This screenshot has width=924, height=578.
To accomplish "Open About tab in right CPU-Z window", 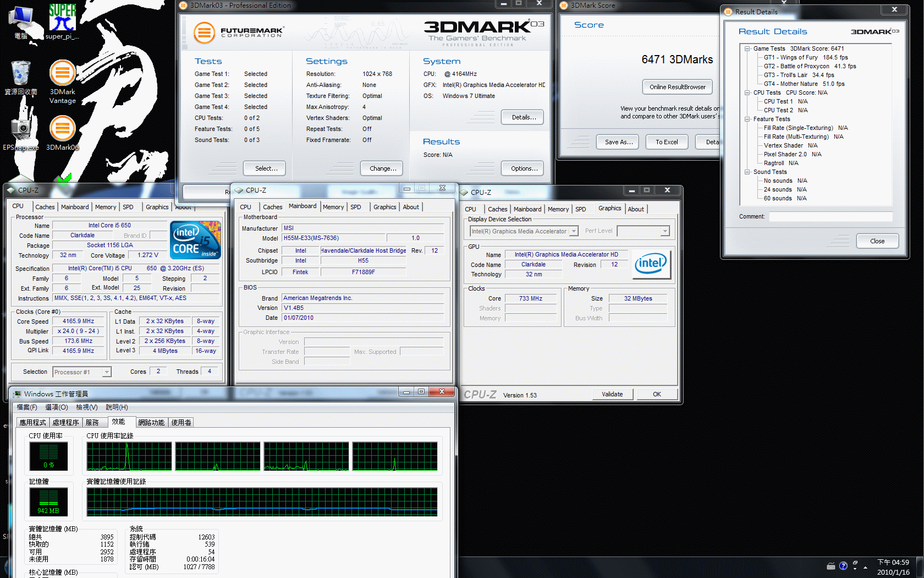I will (636, 209).
